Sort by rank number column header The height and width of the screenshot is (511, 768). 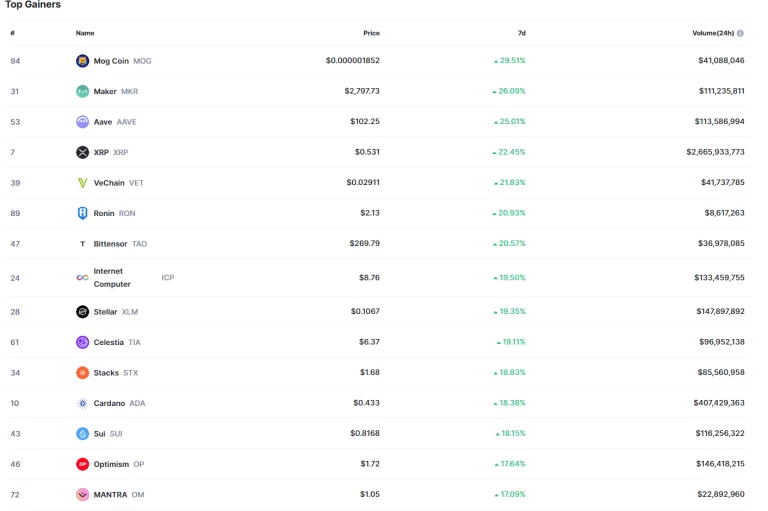13,33
